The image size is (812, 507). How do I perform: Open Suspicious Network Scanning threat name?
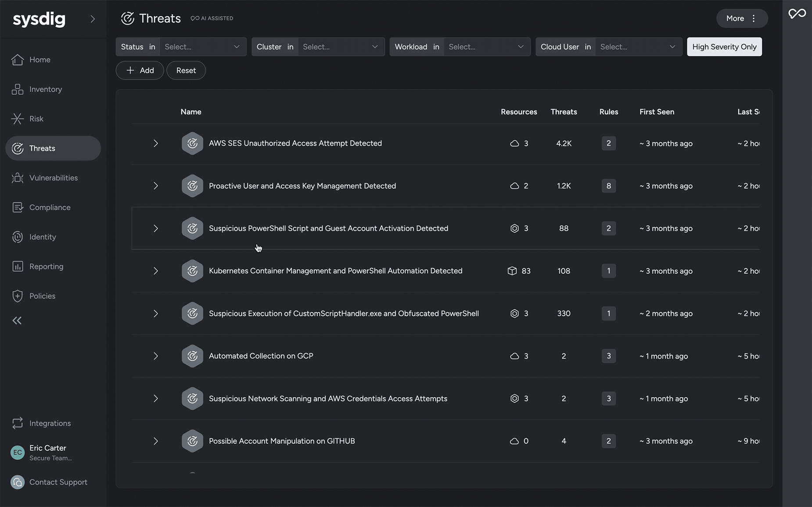pos(328,399)
